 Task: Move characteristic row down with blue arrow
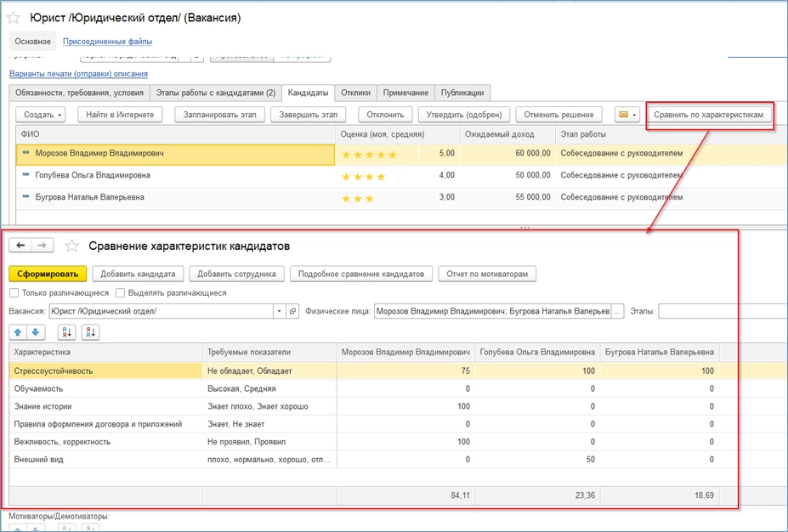click(x=36, y=332)
